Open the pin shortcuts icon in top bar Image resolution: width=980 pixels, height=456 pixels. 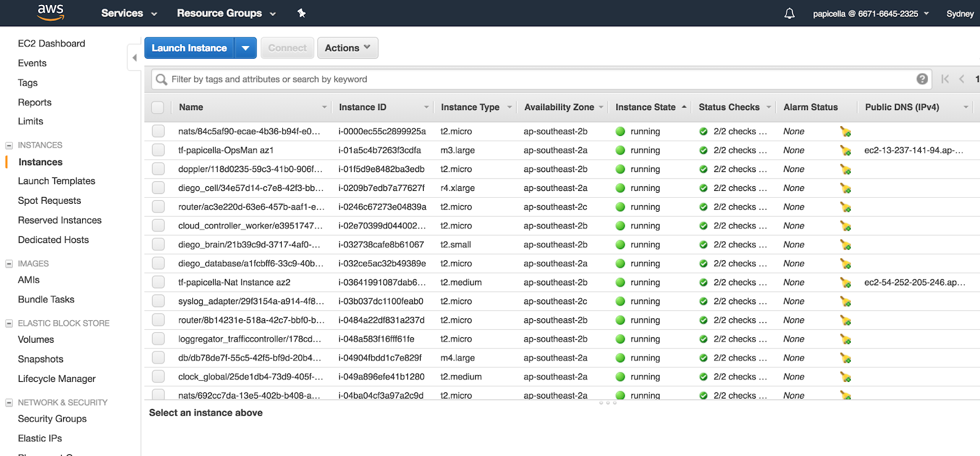[x=301, y=13]
